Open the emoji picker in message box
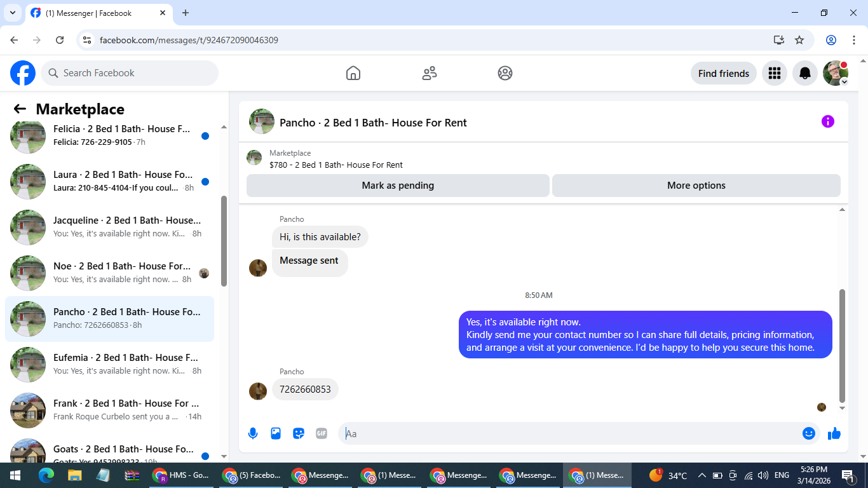This screenshot has height=488, width=868. tap(809, 433)
